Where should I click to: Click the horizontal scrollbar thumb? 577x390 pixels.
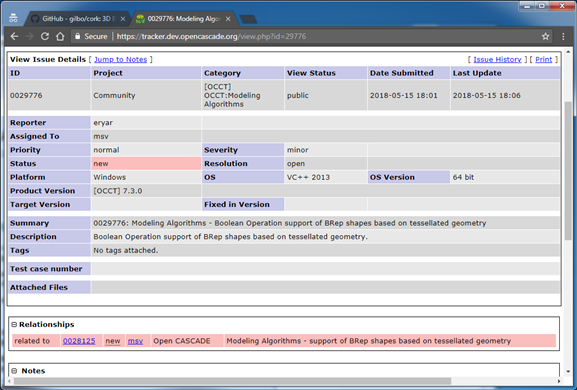coord(232,381)
